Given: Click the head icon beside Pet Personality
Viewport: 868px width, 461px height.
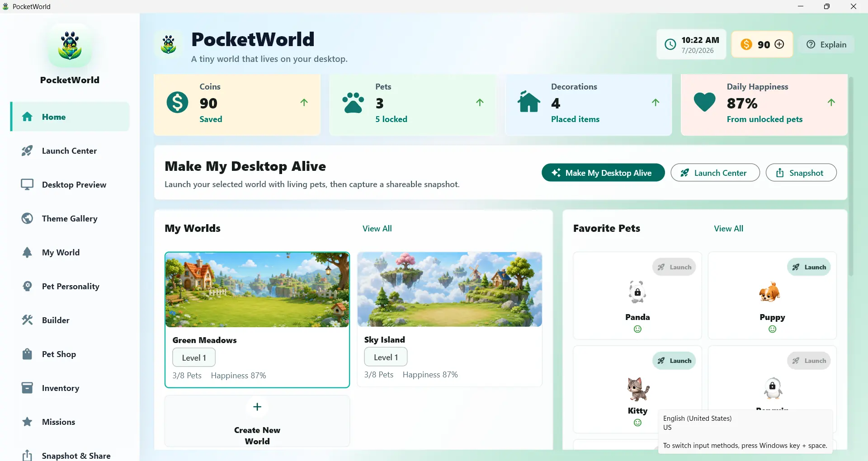Looking at the screenshot, I should click(x=27, y=287).
